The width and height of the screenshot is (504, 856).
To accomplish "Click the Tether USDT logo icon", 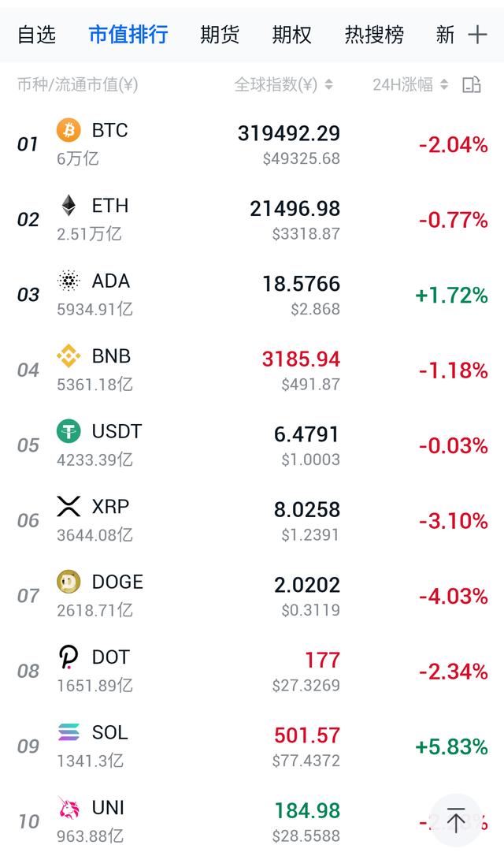I will tap(69, 431).
